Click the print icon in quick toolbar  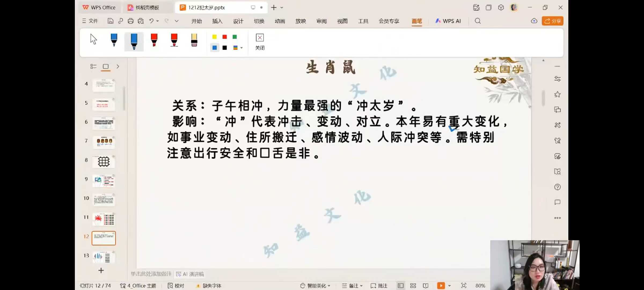click(131, 21)
